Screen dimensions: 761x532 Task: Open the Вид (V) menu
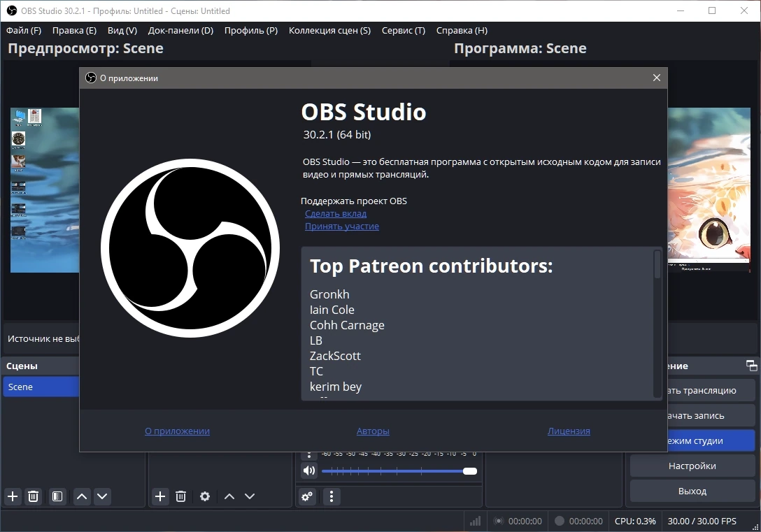[122, 30]
